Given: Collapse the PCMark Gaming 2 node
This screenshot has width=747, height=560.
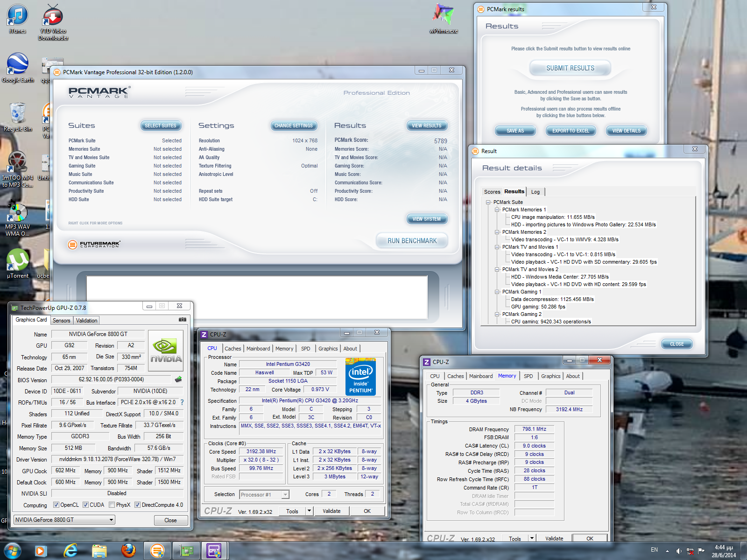Looking at the screenshot, I should 497,314.
